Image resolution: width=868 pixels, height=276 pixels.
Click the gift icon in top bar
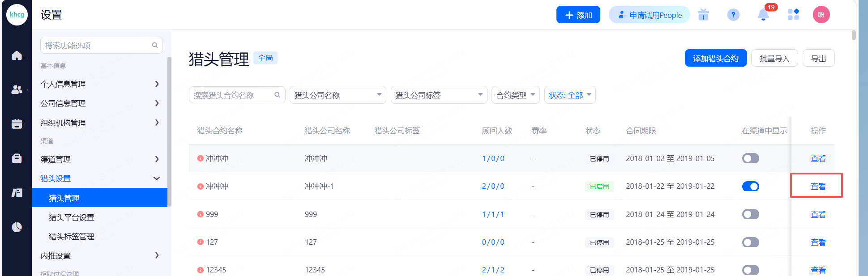coord(703,15)
